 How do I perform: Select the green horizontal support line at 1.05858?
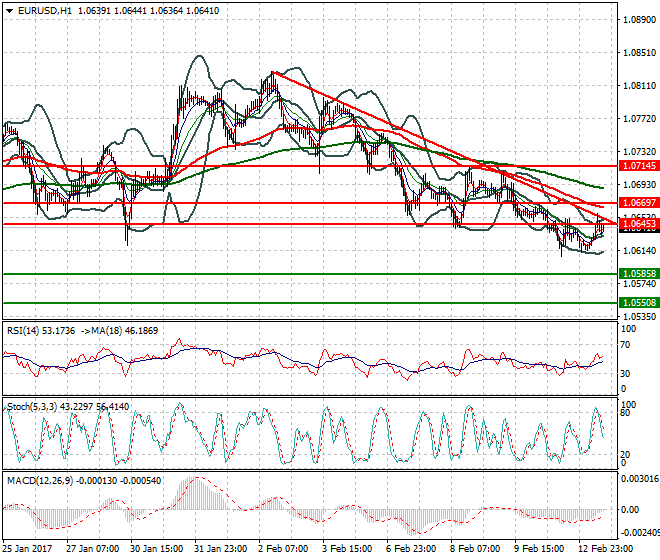point(310,274)
